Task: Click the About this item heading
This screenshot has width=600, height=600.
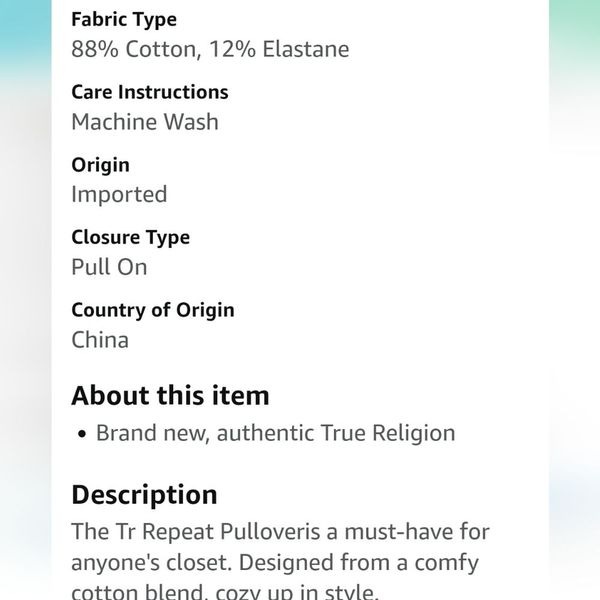Action: (170, 396)
